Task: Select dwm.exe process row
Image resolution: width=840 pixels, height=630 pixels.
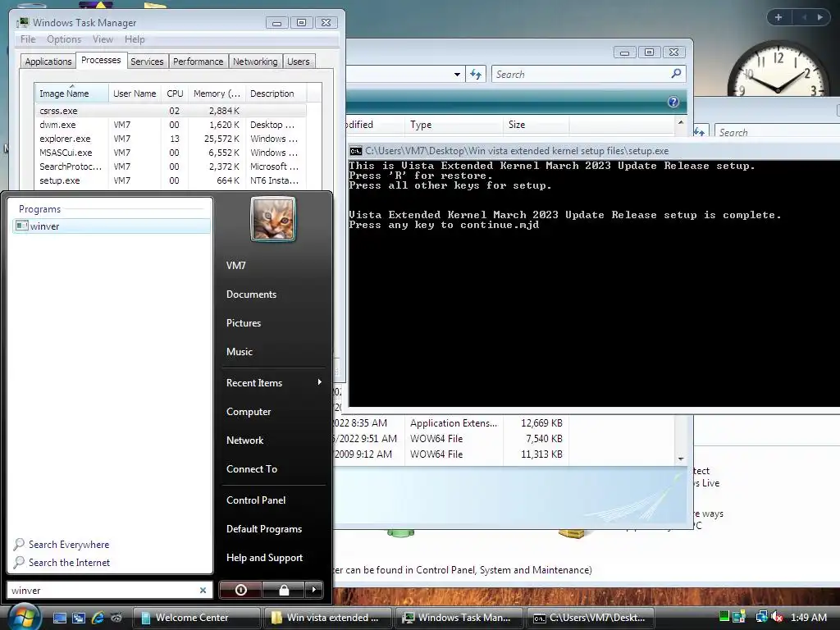Action: tap(171, 125)
